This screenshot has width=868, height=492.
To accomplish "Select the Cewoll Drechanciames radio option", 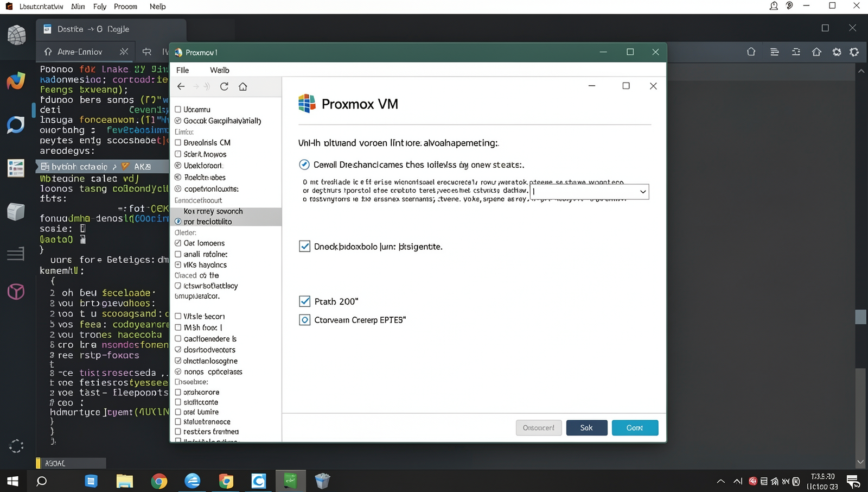I will pos(304,165).
